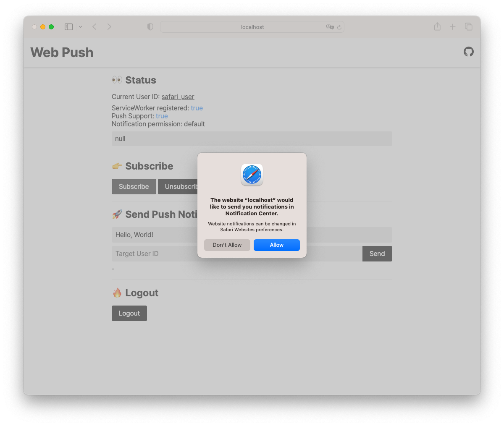
Task: Go back with the back arrow
Action: (94, 27)
